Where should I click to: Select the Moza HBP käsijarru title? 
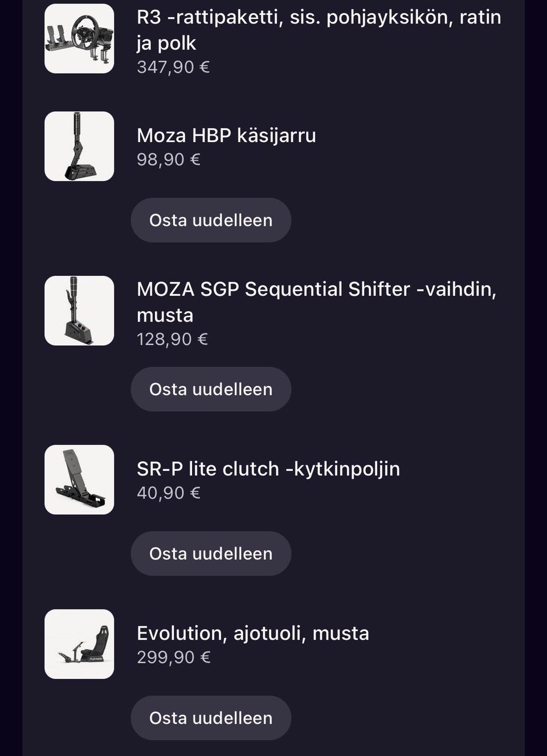point(226,136)
